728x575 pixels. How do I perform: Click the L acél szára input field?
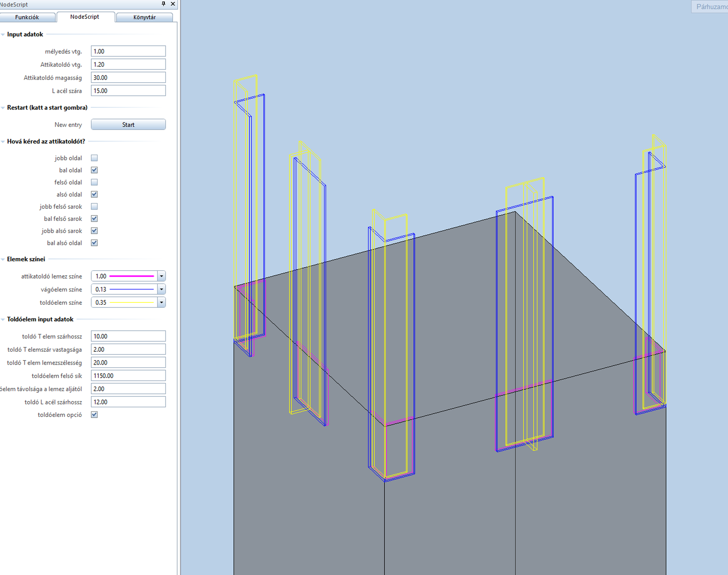tap(128, 91)
